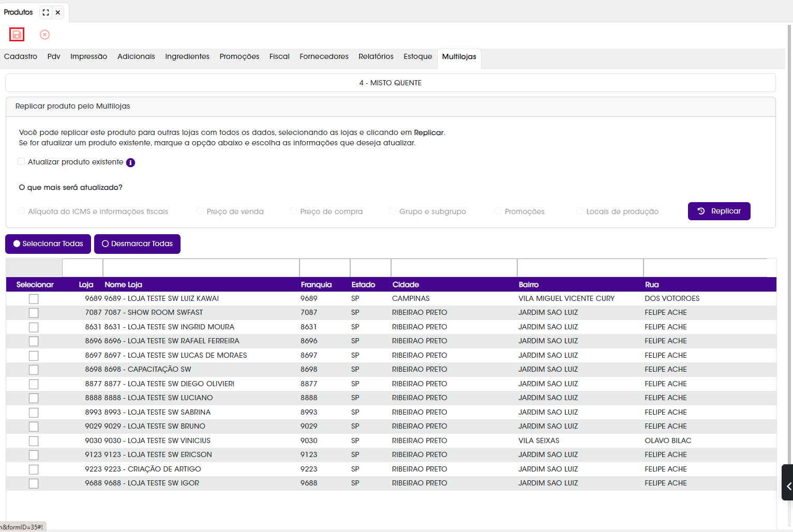
Task: Click the Nome Loja filter field
Action: [x=201, y=268]
